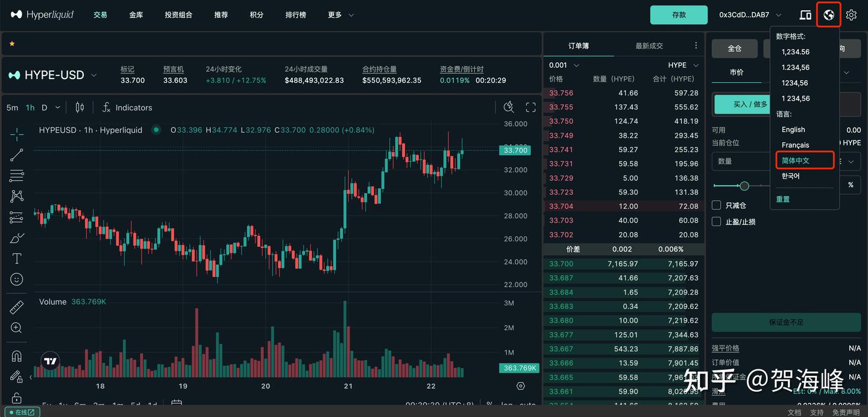Select the ruler measure tool
The width and height of the screenshot is (868, 417).
tap(17, 307)
